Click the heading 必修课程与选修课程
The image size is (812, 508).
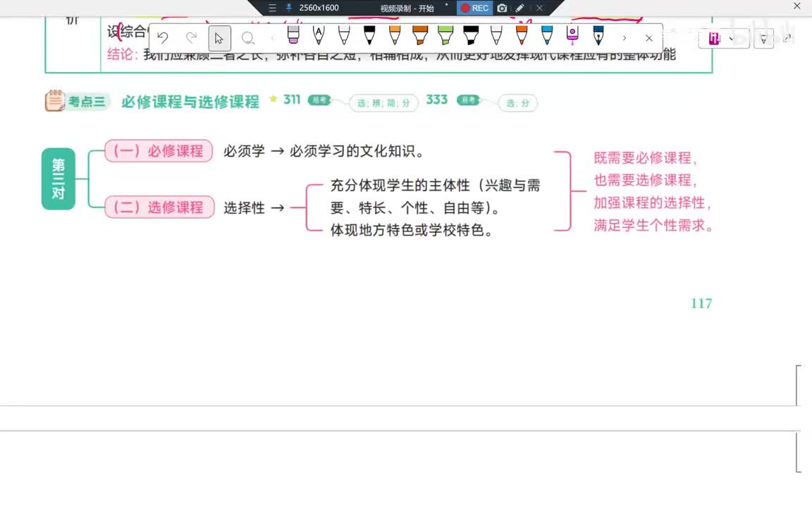(190, 102)
